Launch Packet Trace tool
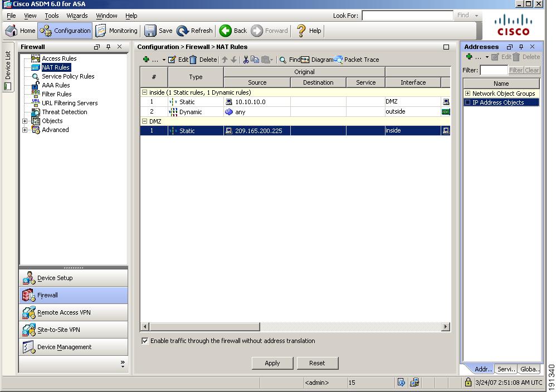 357,60
